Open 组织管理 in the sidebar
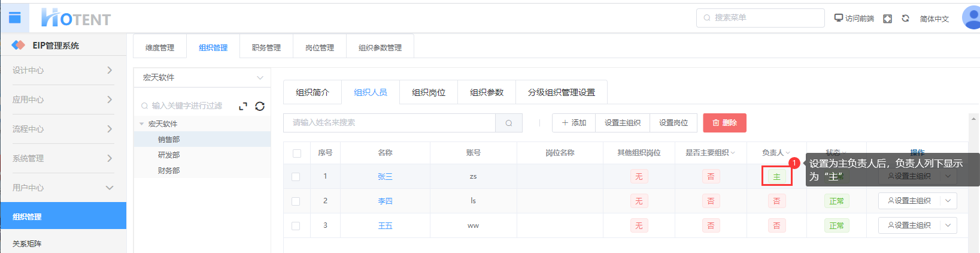 click(x=63, y=216)
